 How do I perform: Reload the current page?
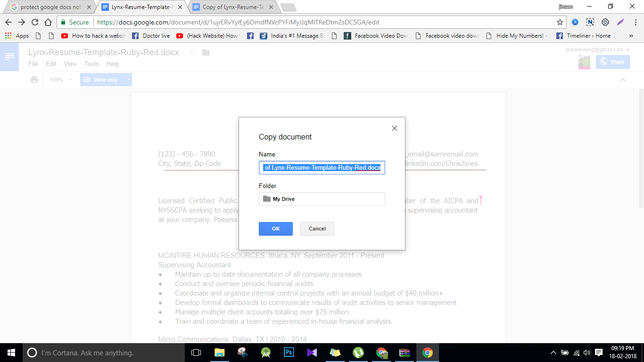(x=35, y=22)
